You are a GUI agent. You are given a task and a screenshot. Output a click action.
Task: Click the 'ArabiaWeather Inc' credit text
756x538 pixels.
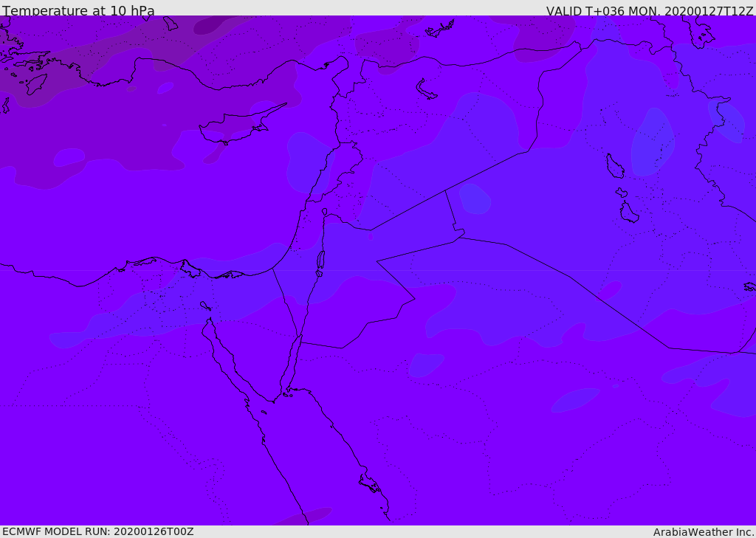click(703, 532)
